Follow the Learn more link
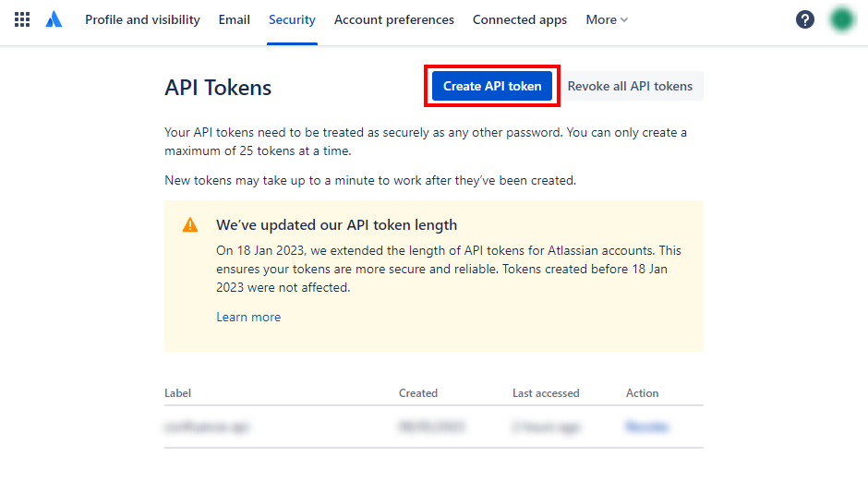This screenshot has height=481, width=868. coord(248,317)
